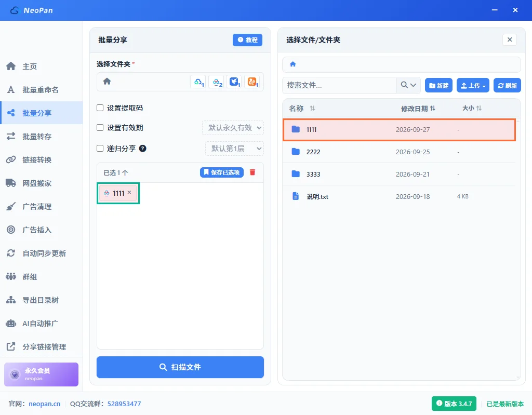This screenshot has height=415, width=532.
Task: Click the folder icon of the 3333 row
Action: [296, 173]
